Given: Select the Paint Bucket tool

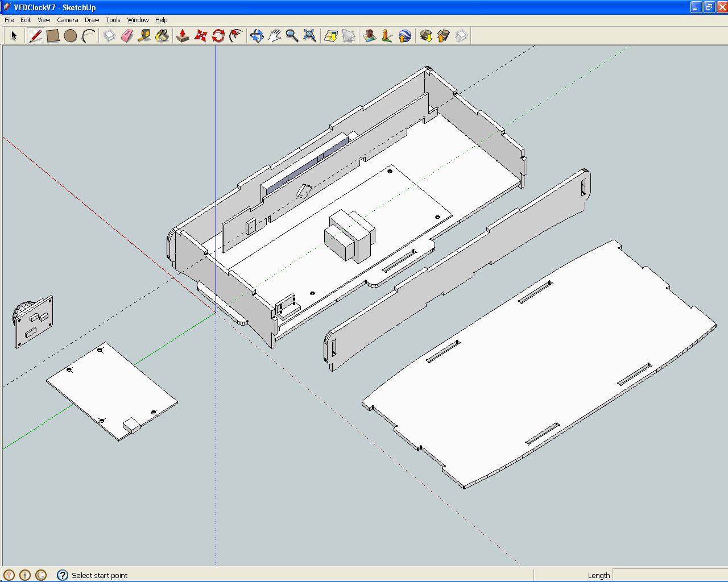Looking at the screenshot, I should click(162, 36).
